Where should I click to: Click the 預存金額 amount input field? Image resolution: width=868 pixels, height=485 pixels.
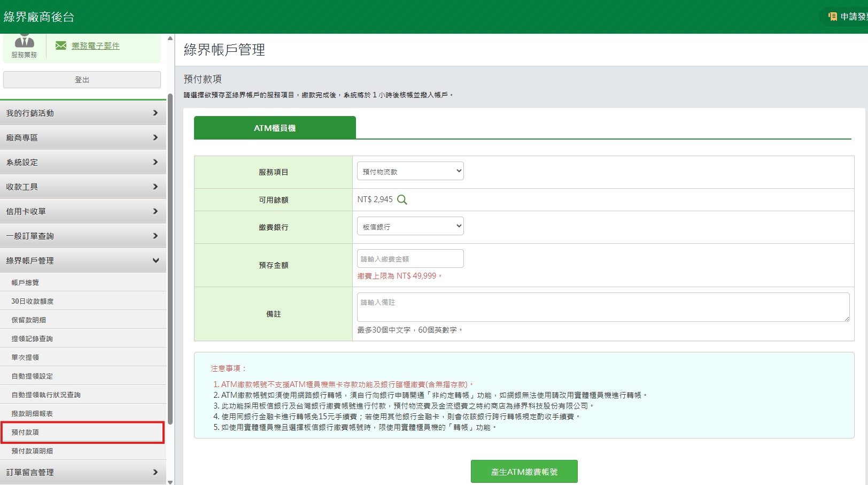pyautogui.click(x=409, y=258)
